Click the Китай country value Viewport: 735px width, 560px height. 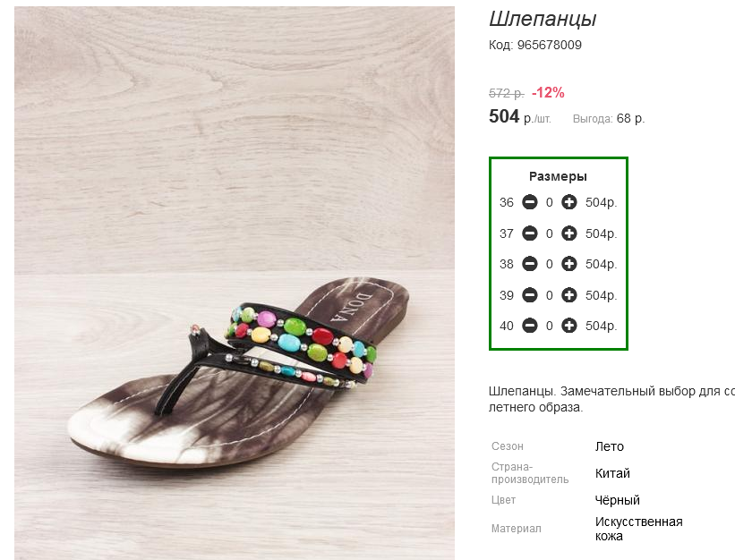coord(612,473)
